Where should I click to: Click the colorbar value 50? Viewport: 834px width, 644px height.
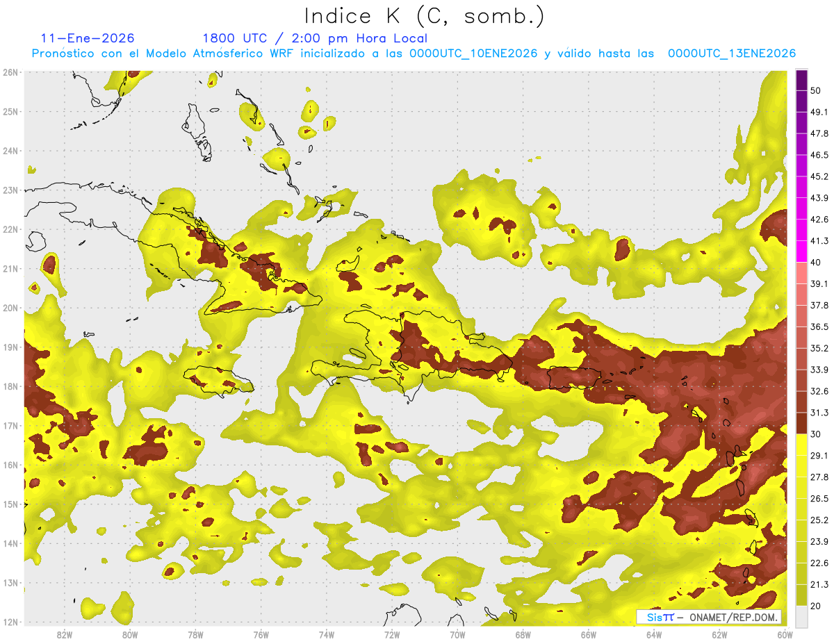tap(816, 90)
